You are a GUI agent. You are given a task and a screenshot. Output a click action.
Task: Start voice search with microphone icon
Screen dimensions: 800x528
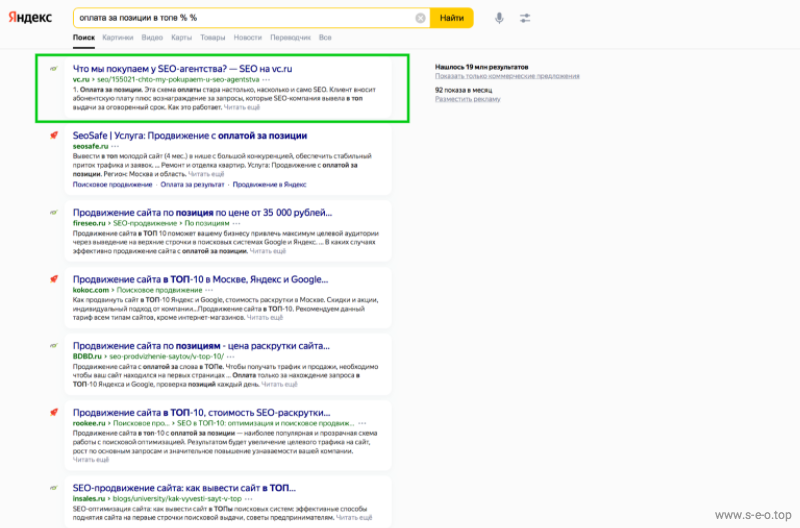(499, 18)
